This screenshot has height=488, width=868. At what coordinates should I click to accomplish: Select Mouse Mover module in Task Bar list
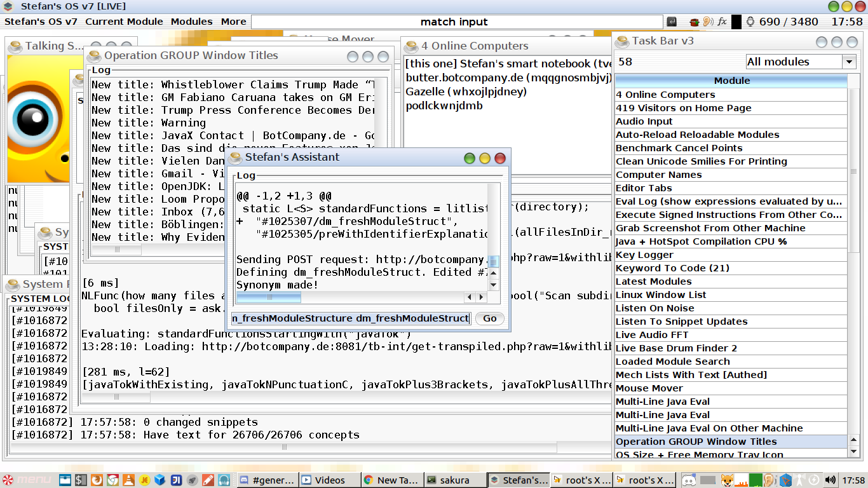649,388
